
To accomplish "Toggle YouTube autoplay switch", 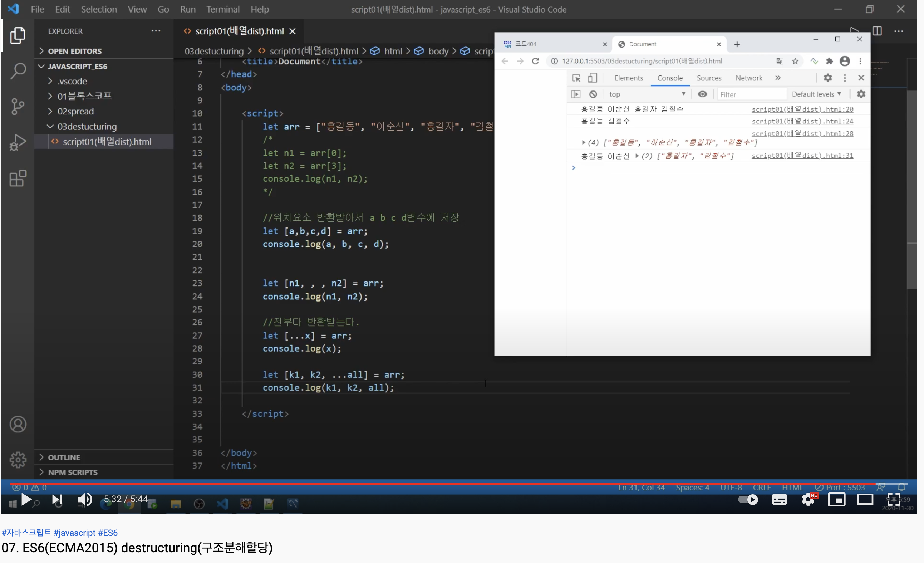I will click(748, 500).
